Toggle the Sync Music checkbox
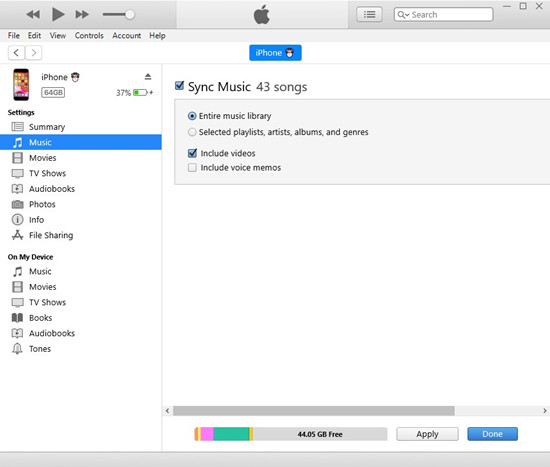 click(x=179, y=86)
